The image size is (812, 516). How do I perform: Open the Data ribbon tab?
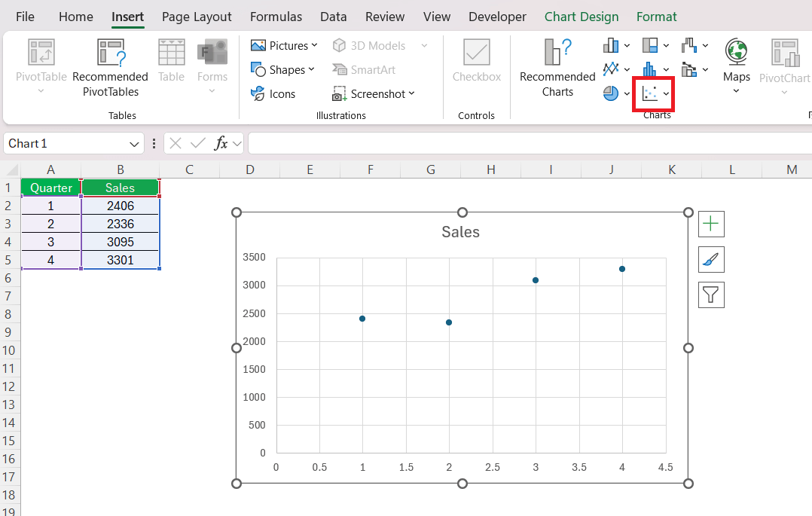[333, 17]
